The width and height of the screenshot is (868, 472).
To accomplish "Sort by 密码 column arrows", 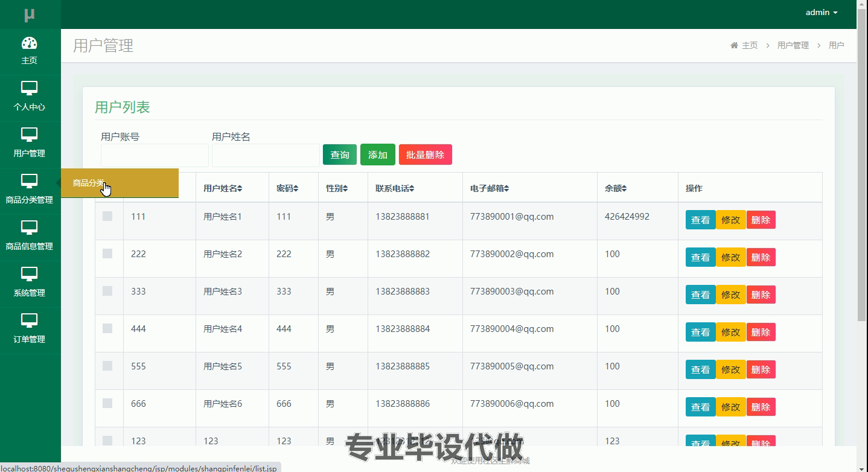I will click(x=296, y=188).
